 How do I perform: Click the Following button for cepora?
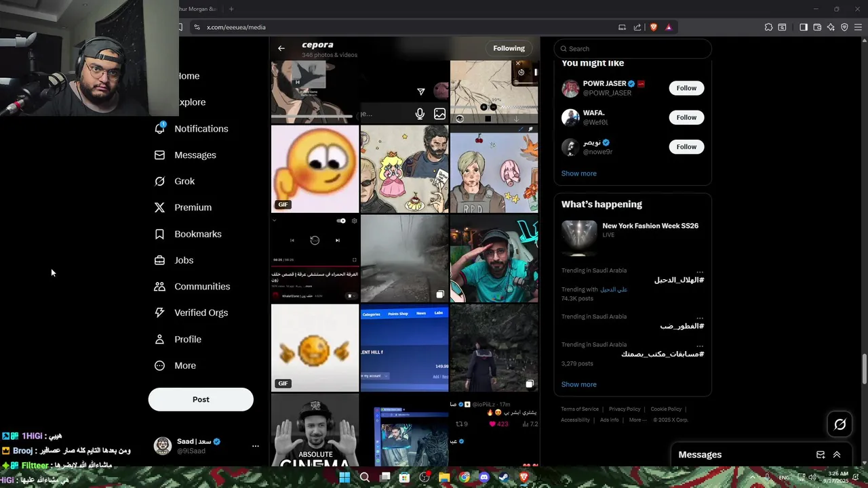509,48
